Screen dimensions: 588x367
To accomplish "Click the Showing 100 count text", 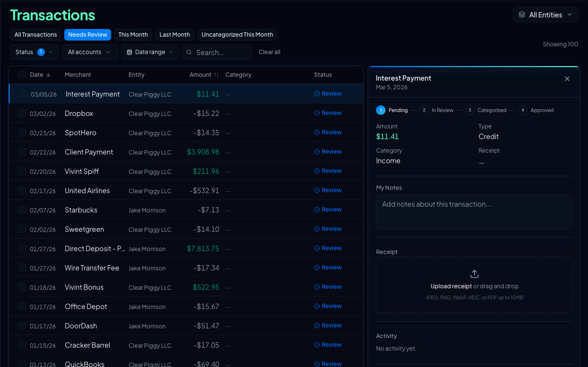I will [x=560, y=44].
